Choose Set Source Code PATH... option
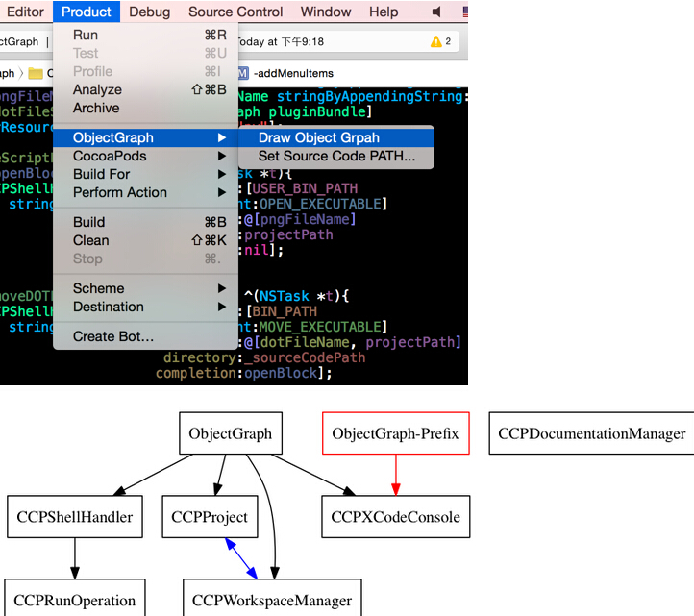The height and width of the screenshot is (616, 694). coord(336,156)
